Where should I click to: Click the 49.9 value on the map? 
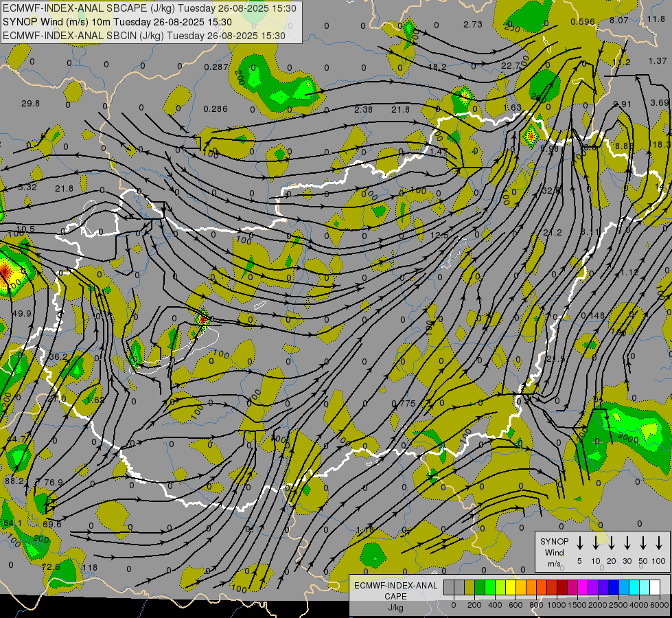pyautogui.click(x=22, y=314)
